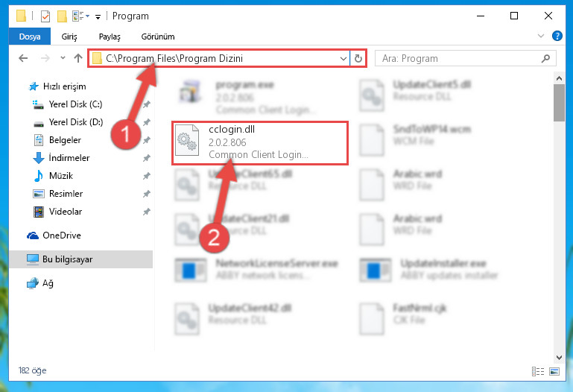Image resolution: width=573 pixels, height=392 pixels.
Task: Open the Görünüm ribbon tab
Action: tap(158, 37)
